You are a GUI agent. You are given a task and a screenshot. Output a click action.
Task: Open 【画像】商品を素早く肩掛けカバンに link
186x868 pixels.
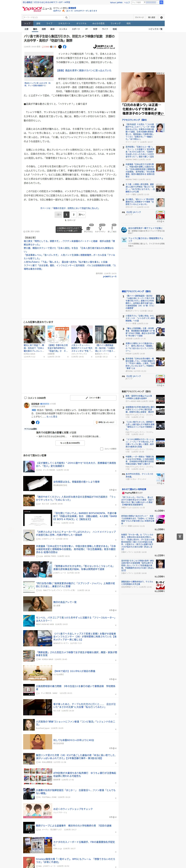point(84,70)
